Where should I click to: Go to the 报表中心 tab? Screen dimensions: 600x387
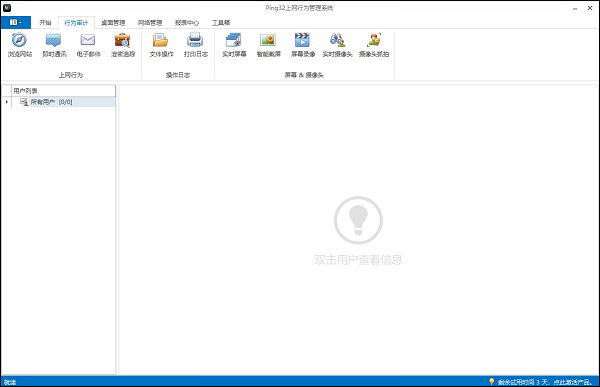tap(187, 23)
